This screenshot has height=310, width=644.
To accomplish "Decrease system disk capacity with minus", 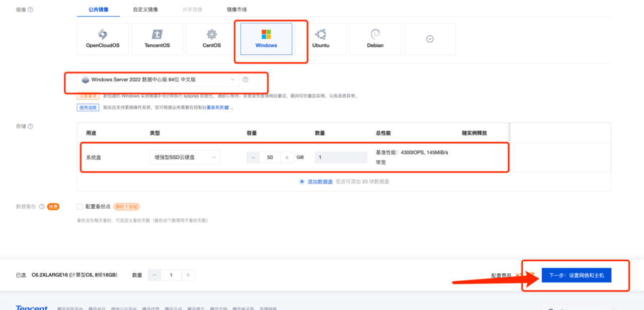I will [253, 158].
